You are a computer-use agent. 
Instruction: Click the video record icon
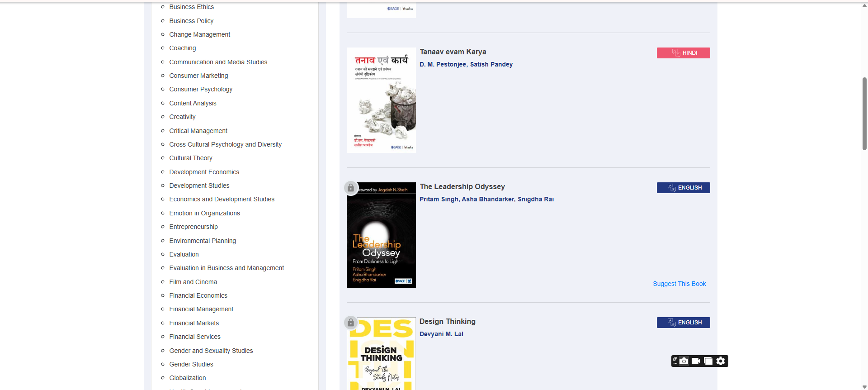click(x=696, y=361)
